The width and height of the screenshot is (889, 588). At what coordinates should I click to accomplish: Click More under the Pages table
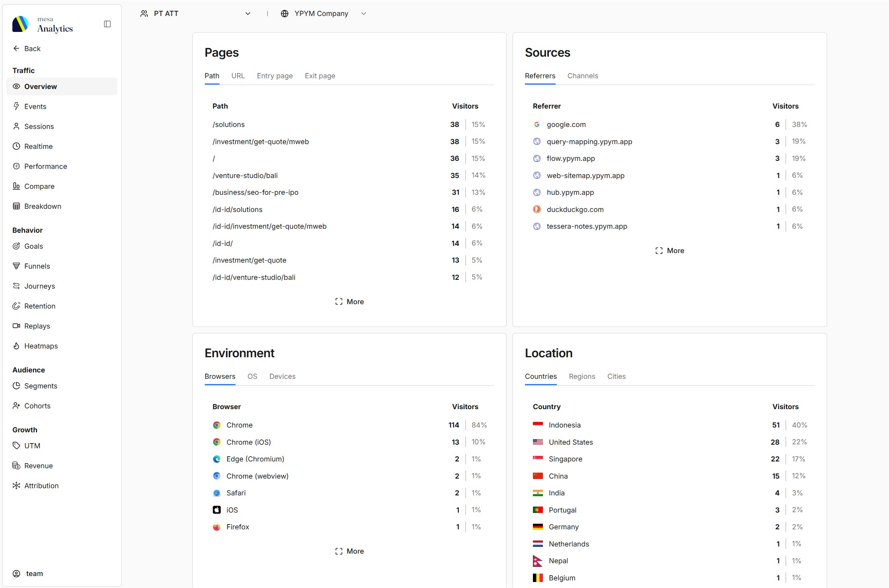[349, 302]
